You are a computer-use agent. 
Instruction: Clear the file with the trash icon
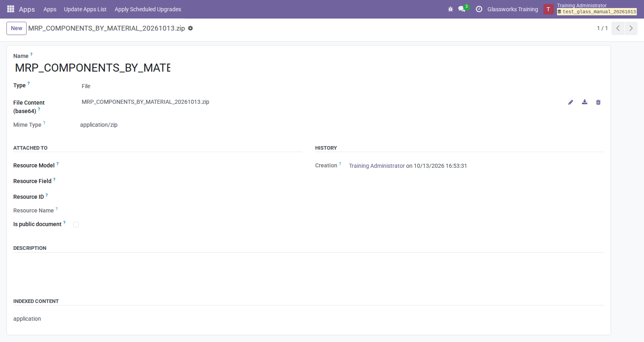pyautogui.click(x=599, y=102)
